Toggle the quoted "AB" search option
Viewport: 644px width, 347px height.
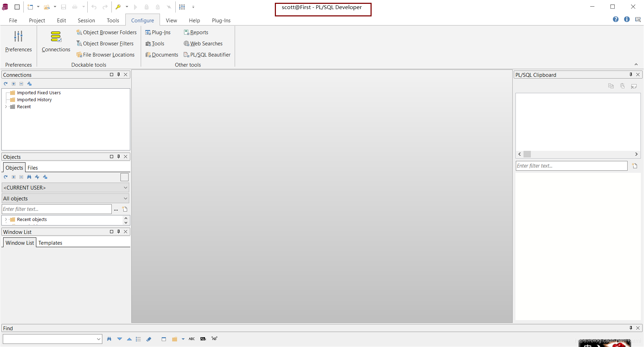pos(214,339)
